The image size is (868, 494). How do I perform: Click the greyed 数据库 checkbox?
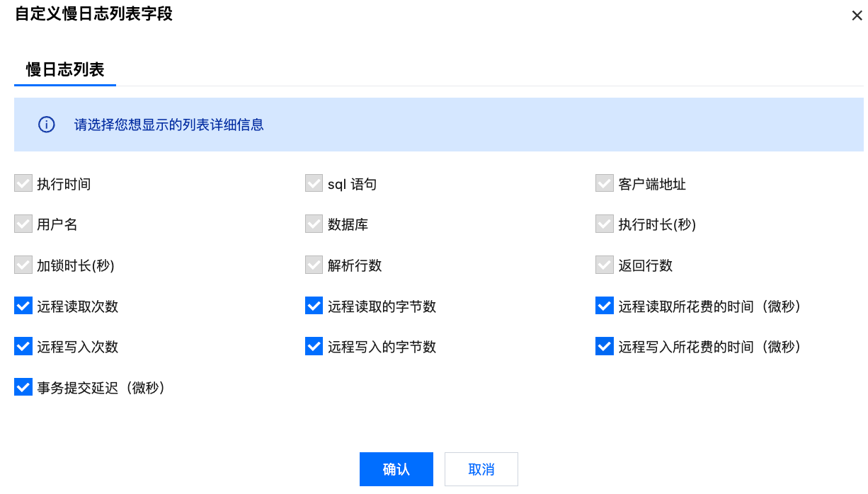coord(314,224)
